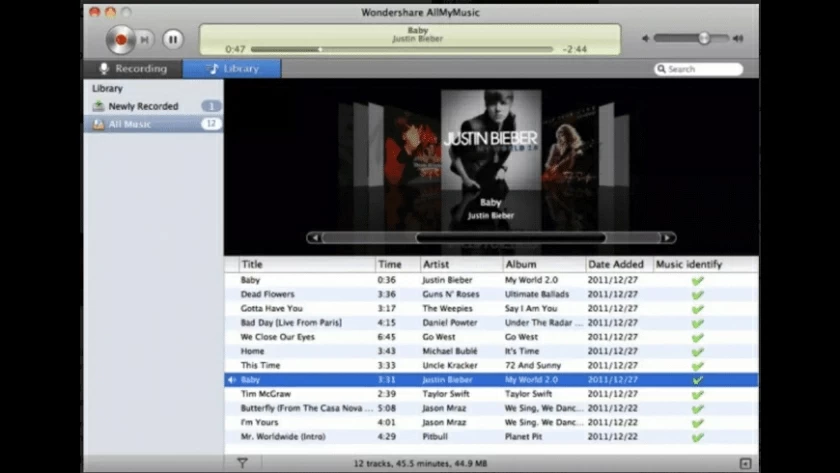Image resolution: width=840 pixels, height=473 pixels.
Task: Skip to next track button
Action: [144, 40]
